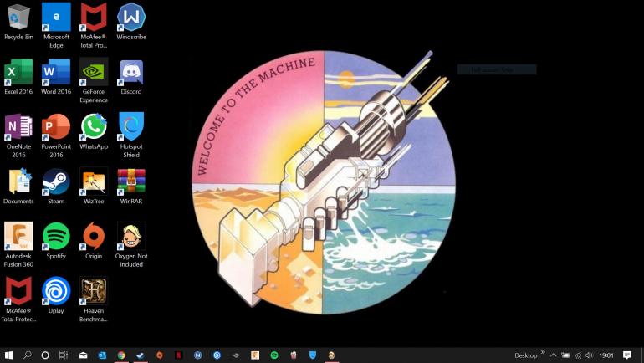Screen dimensions: 644x363
Task: Select the Windscribe desktop shortcut
Action: coord(131,22)
